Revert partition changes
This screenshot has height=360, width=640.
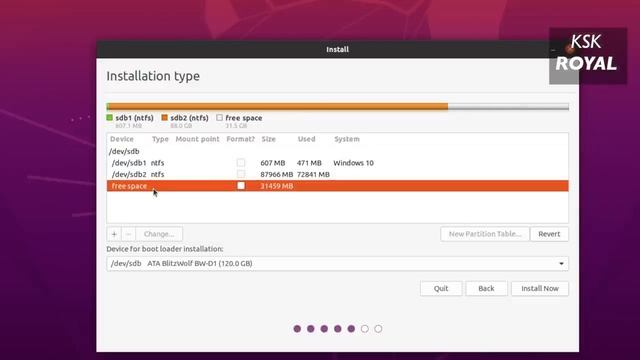click(x=549, y=234)
